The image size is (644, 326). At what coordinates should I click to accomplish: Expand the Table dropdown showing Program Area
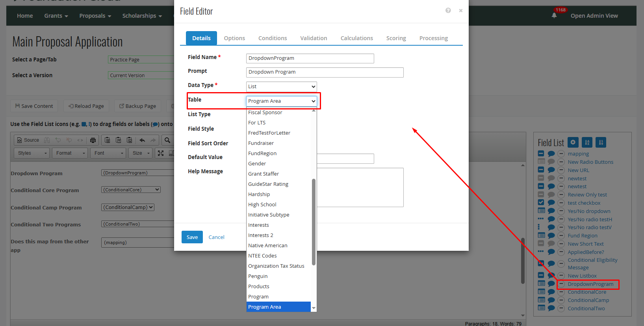click(x=282, y=101)
